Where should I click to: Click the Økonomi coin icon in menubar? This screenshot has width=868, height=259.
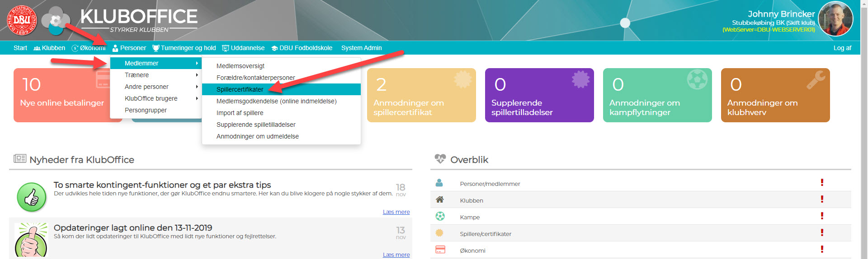point(75,48)
